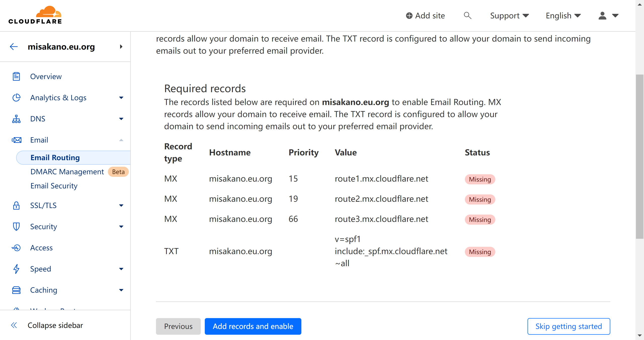Click Collapse sidebar label

(55, 325)
